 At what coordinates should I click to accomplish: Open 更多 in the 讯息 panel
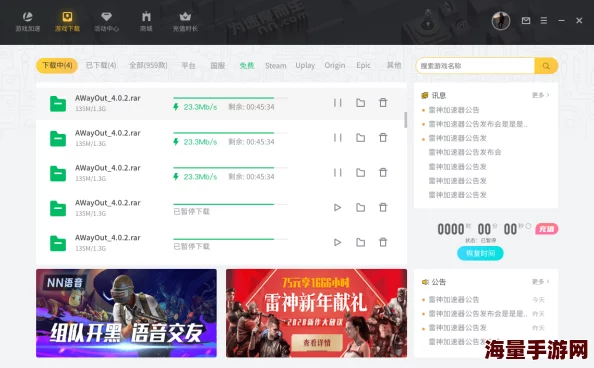[541, 95]
